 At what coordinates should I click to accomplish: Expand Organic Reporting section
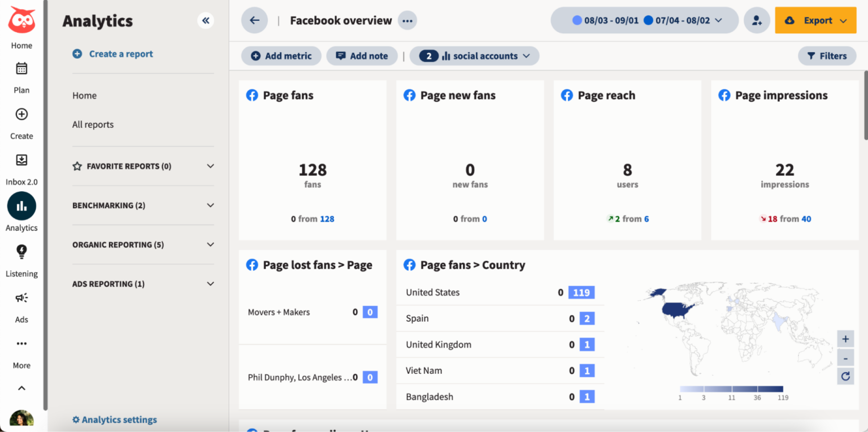[143, 245]
